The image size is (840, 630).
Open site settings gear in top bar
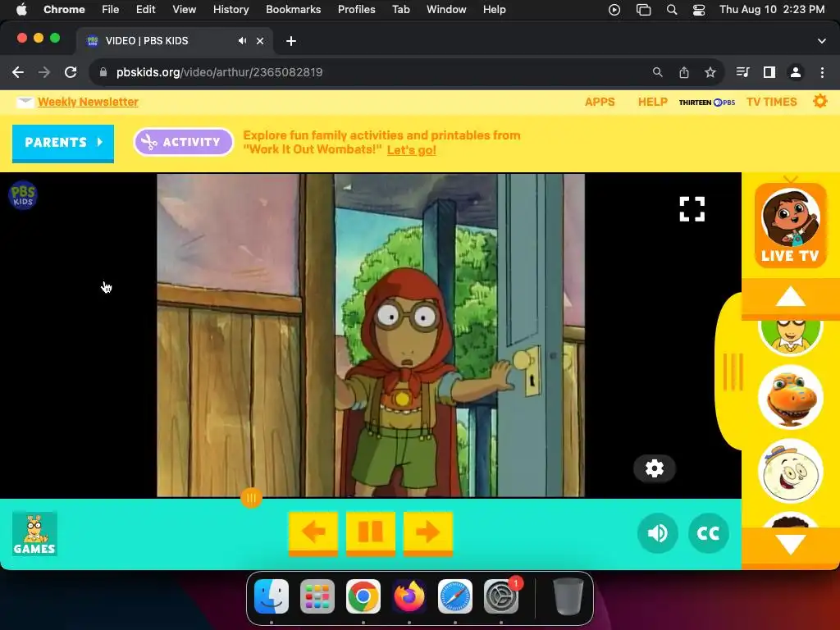(819, 101)
